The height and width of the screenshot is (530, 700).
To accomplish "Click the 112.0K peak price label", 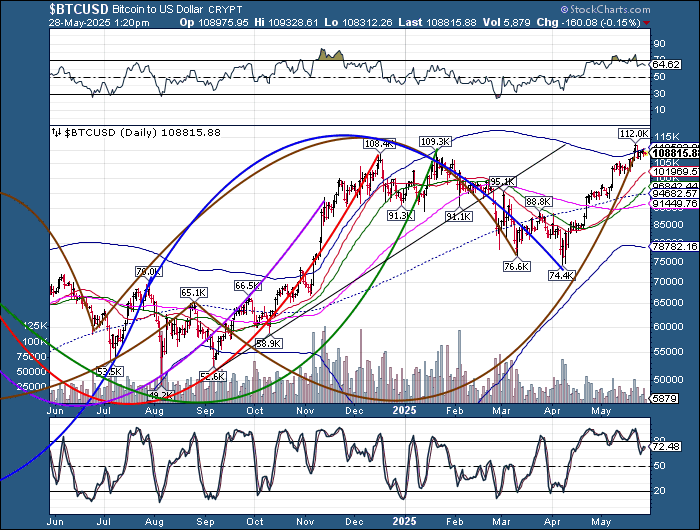I will tap(633, 133).
